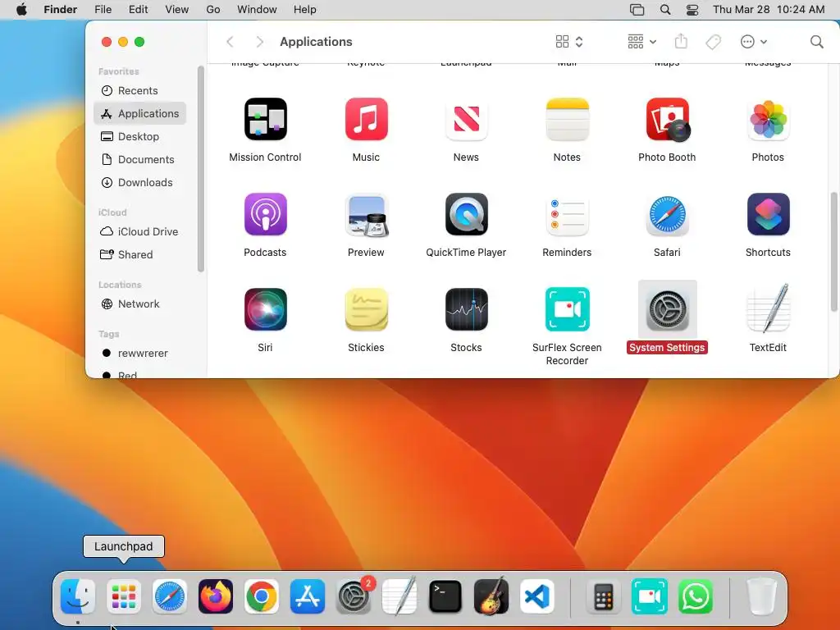Select the QuickTime Player icon
840x630 pixels.
pos(466,214)
